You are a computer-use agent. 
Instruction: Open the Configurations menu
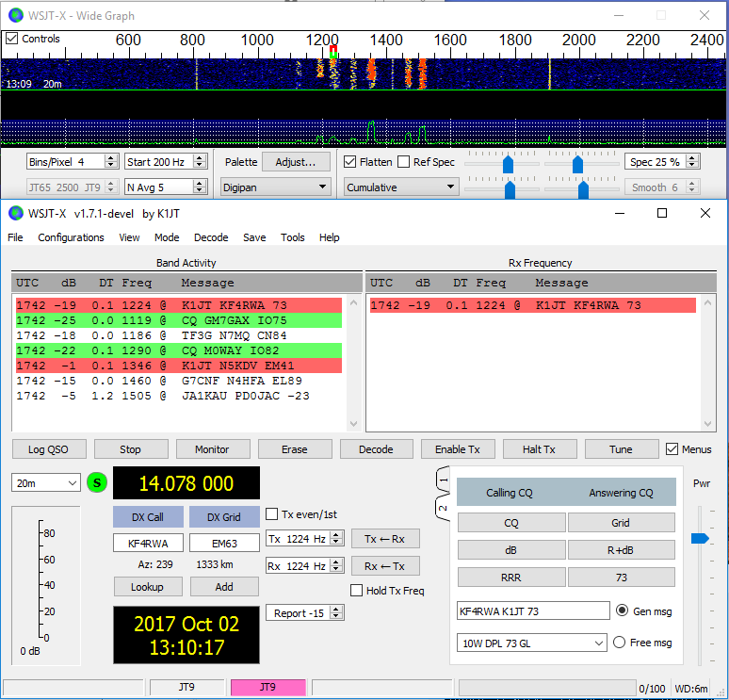(x=71, y=237)
